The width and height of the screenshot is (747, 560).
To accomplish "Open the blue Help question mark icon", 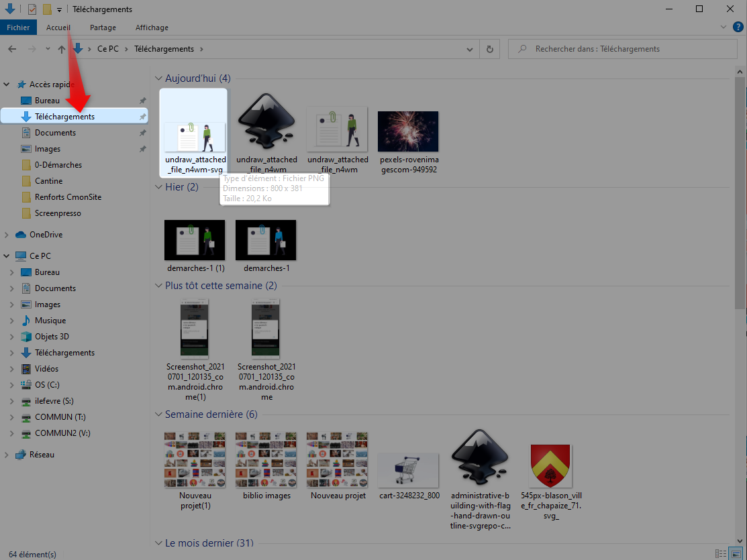I will [x=738, y=27].
